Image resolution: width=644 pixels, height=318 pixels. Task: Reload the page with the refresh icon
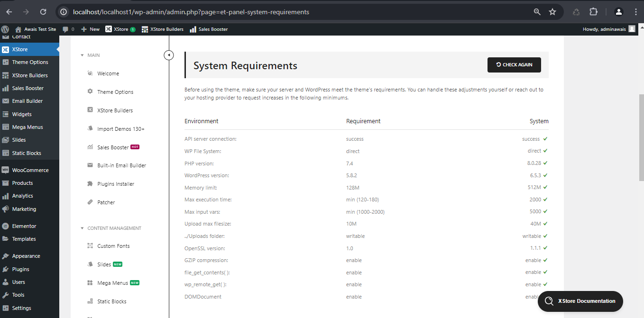[x=43, y=12]
